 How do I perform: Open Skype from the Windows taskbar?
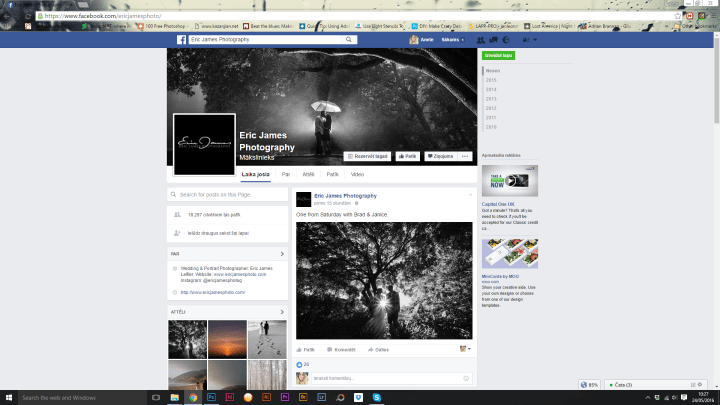tap(376, 397)
